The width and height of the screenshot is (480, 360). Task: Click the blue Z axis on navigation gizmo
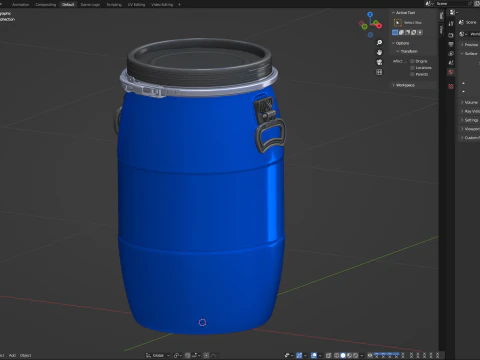[x=370, y=14]
